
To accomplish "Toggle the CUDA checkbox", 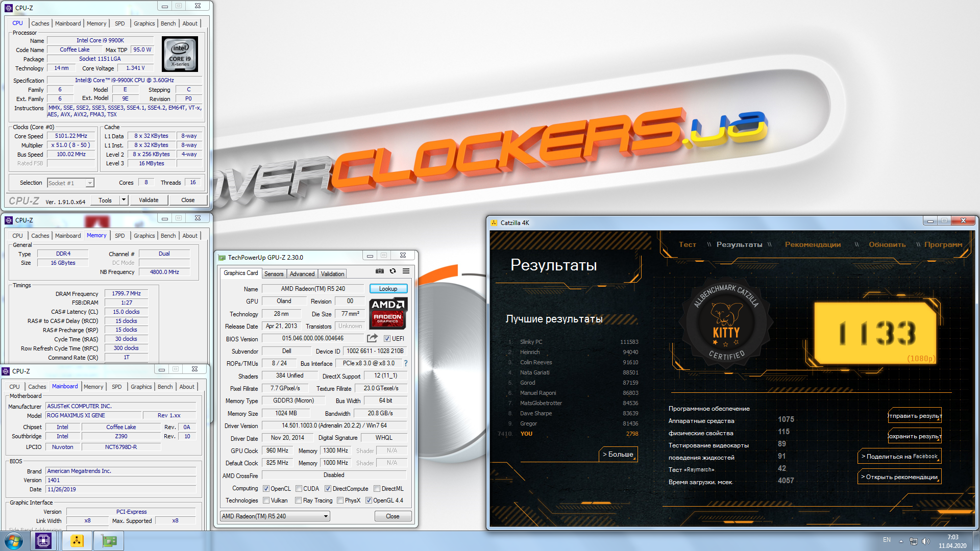I will 299,489.
